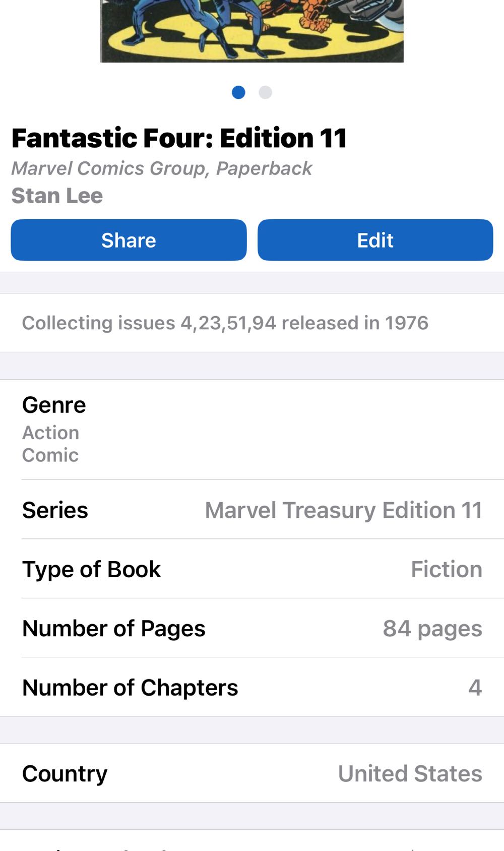Tap the Share button
Viewport: 504px width, 851px height.
click(x=129, y=240)
